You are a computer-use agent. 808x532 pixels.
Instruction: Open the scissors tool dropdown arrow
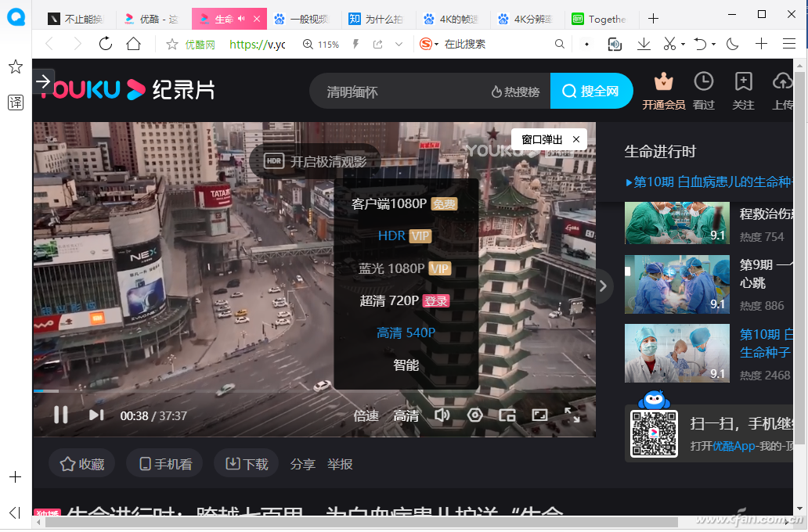[683, 45]
